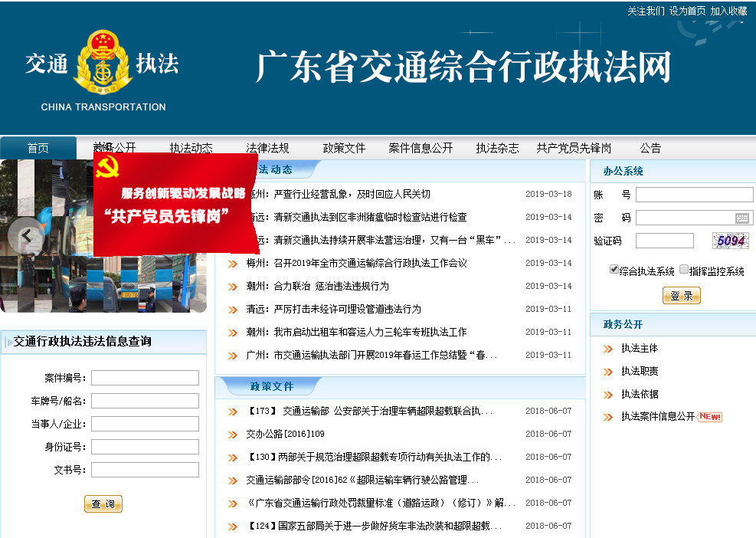
Task: Click the 登录 login button
Action: click(x=681, y=296)
